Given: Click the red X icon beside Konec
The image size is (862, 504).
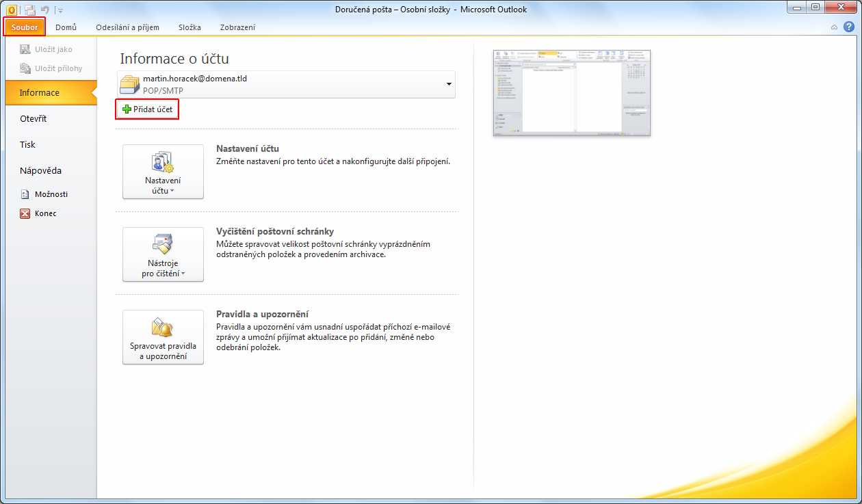Looking at the screenshot, I should pyautogui.click(x=25, y=213).
